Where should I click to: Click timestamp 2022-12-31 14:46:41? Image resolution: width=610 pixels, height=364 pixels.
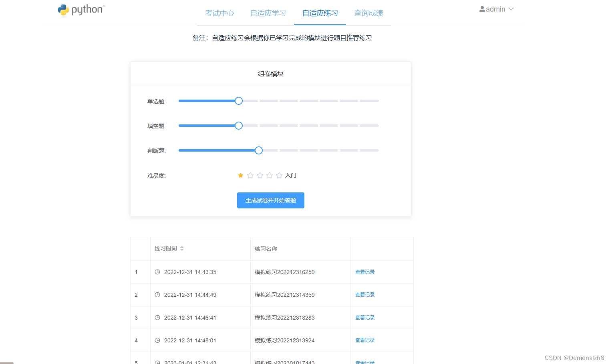tap(190, 318)
